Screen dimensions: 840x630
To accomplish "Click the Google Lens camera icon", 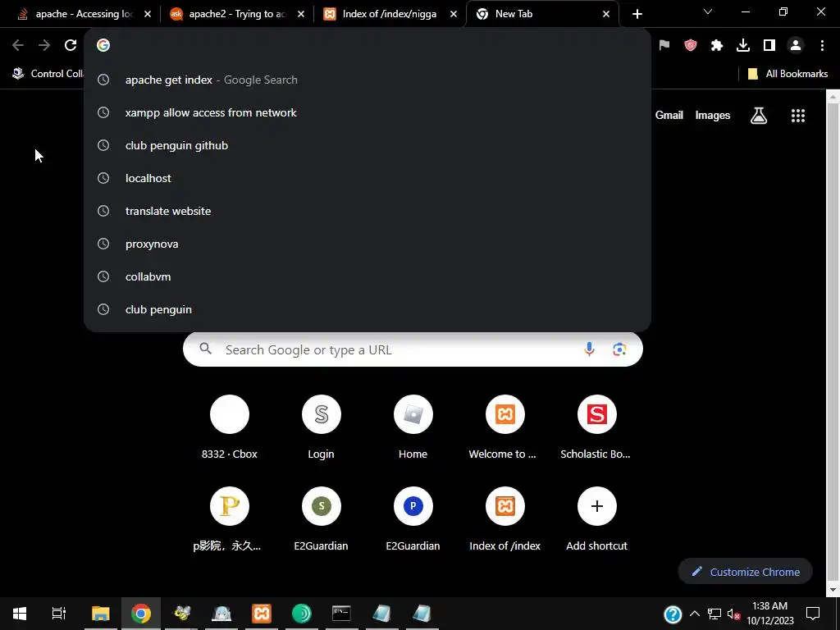I will [x=619, y=349].
